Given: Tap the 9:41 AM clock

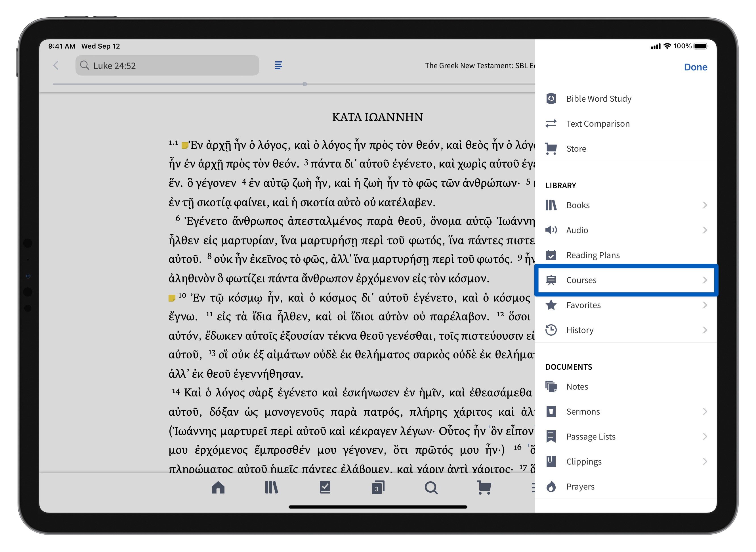Looking at the screenshot, I should pyautogui.click(x=62, y=46).
